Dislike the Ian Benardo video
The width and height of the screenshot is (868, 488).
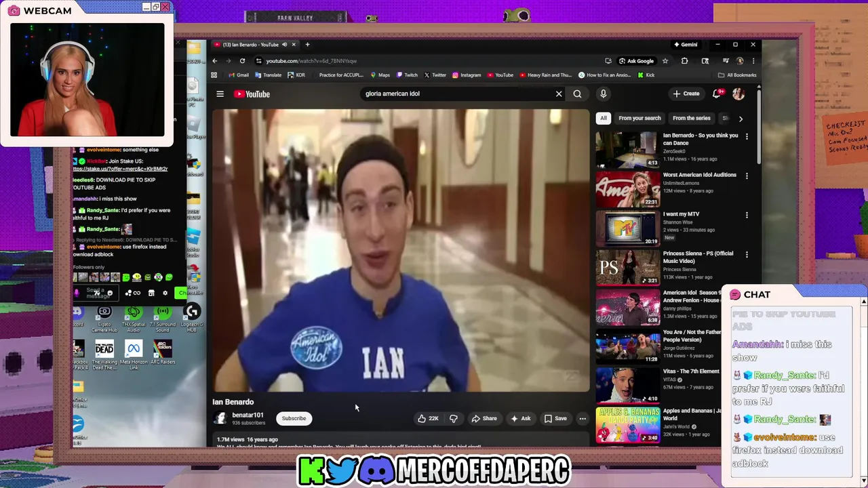(454, 418)
